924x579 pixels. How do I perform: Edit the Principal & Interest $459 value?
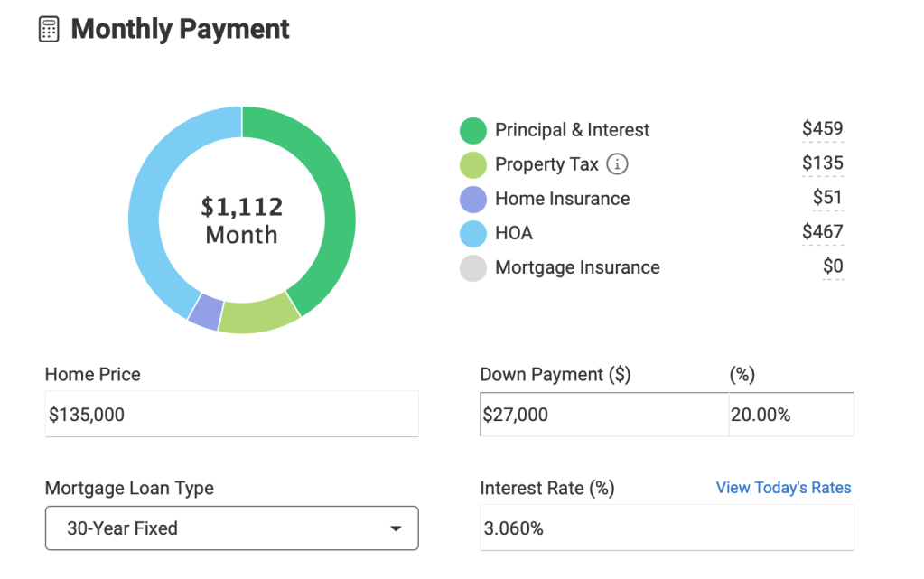click(822, 129)
